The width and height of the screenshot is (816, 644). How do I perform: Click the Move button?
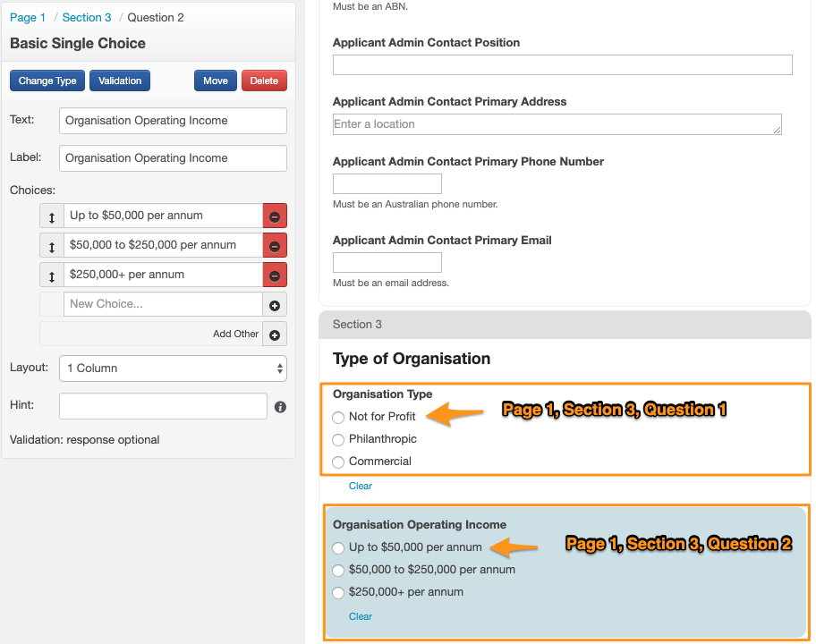click(216, 81)
